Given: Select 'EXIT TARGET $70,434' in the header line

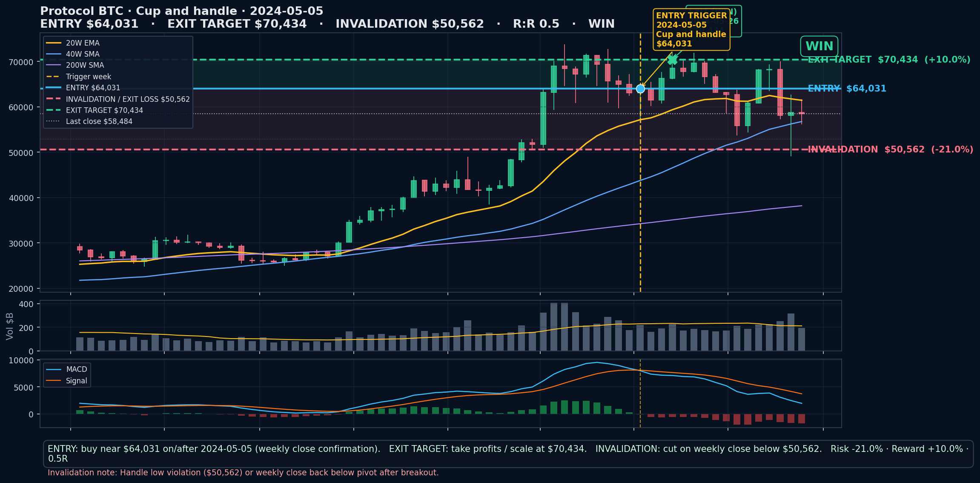Looking at the screenshot, I should 237,24.
